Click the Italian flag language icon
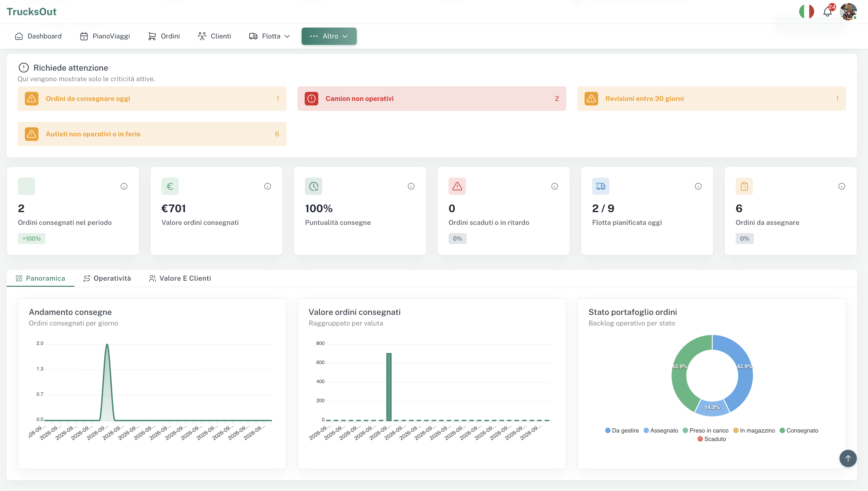The width and height of the screenshot is (868, 491). pyautogui.click(x=806, y=12)
